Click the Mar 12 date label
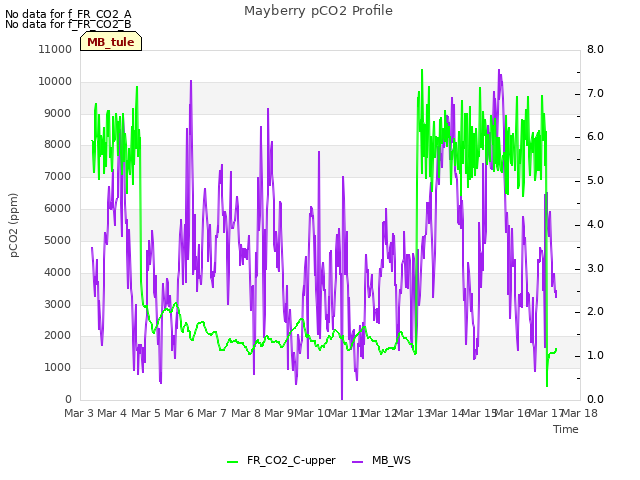640x480 pixels. tap(380, 413)
